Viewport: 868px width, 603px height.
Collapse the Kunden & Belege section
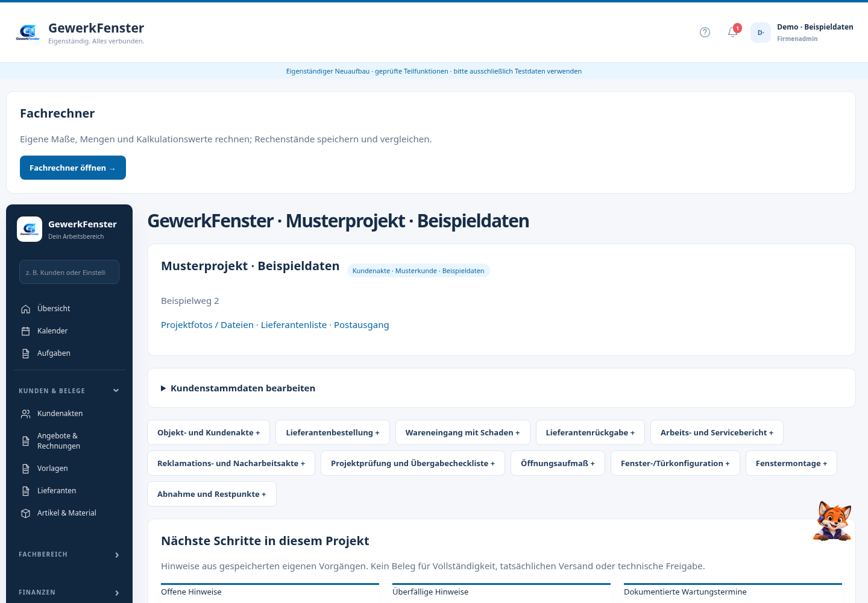point(69,391)
